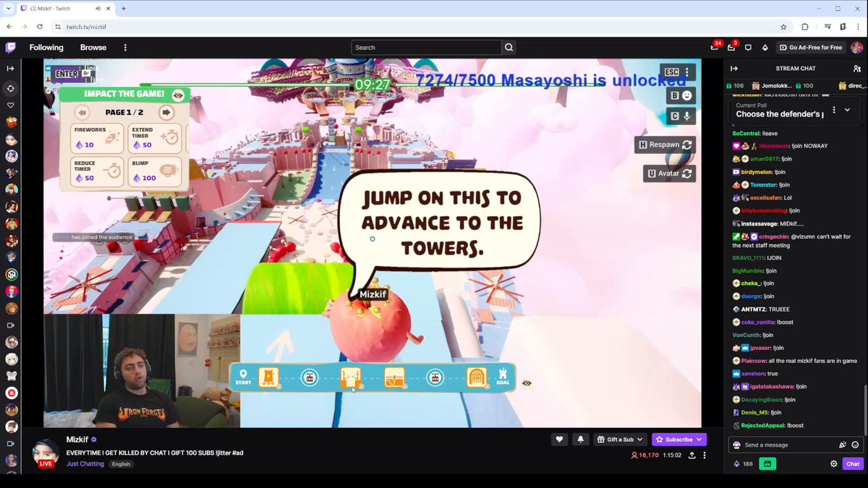The width and height of the screenshot is (868, 488).
Task: Open the three-dot menu next to Browse
Action: coord(125,48)
